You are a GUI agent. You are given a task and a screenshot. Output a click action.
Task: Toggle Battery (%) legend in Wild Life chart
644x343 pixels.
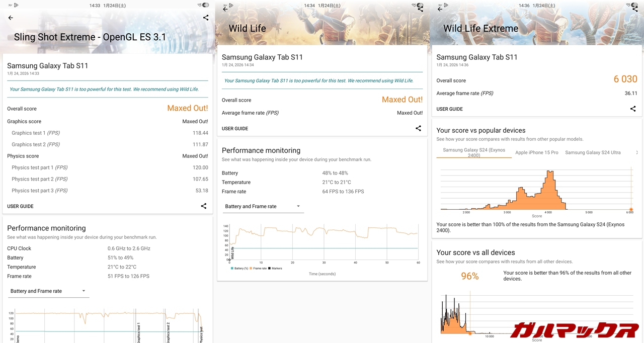click(x=239, y=269)
